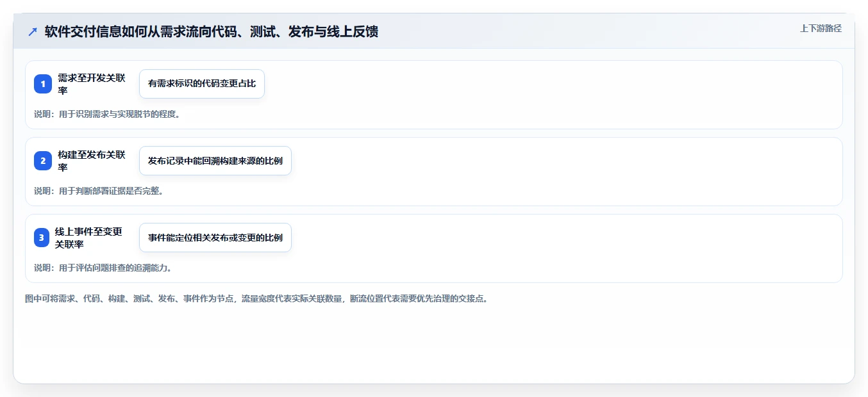Image resolution: width=868 pixels, height=397 pixels.
Task: Click the 线上事件至变更关联率 heading
Action: point(88,238)
